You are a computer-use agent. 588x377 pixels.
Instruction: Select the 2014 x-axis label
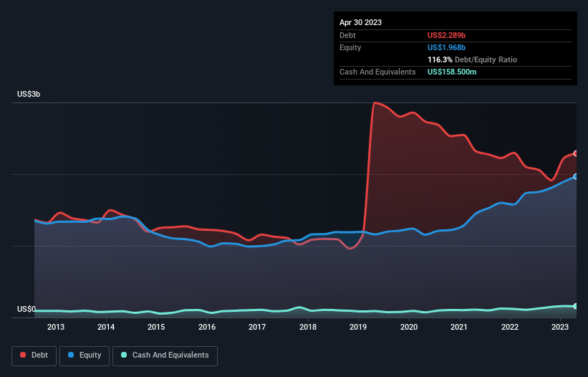(x=106, y=327)
